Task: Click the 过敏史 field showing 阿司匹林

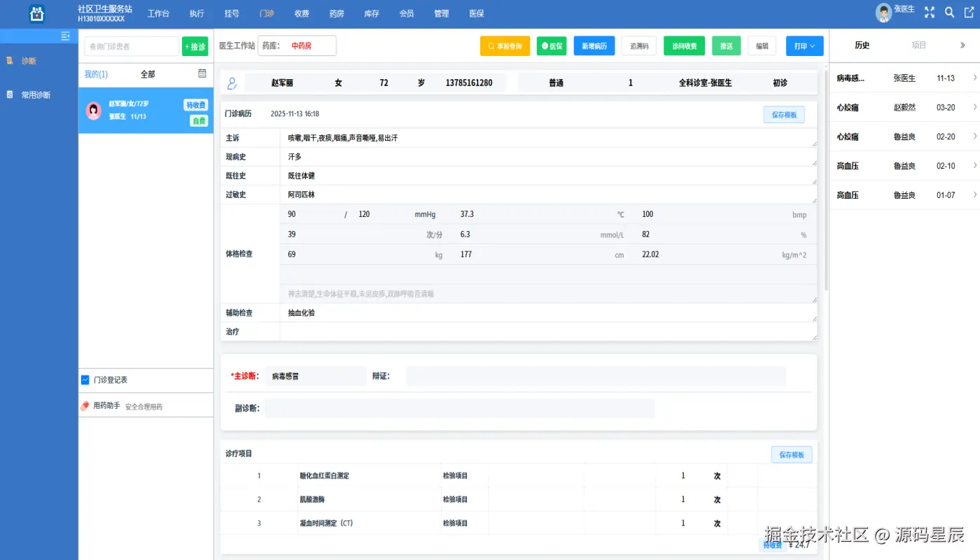Action: [548, 195]
